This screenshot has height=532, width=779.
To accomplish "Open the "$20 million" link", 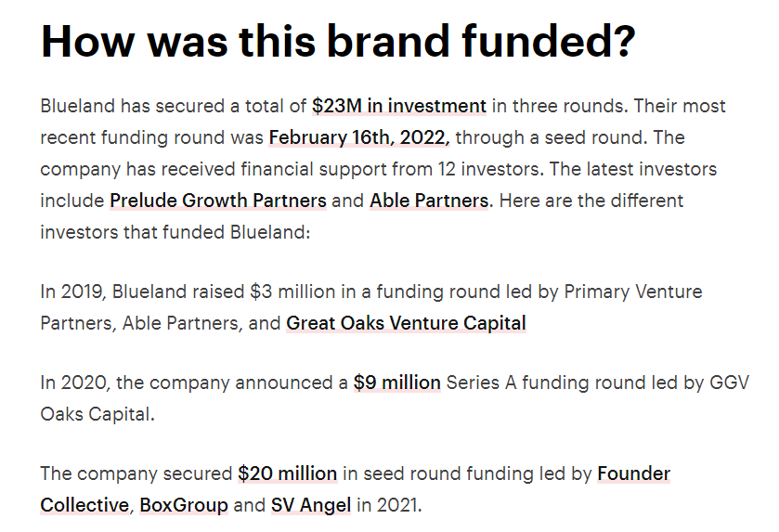I will pyautogui.click(x=287, y=474).
